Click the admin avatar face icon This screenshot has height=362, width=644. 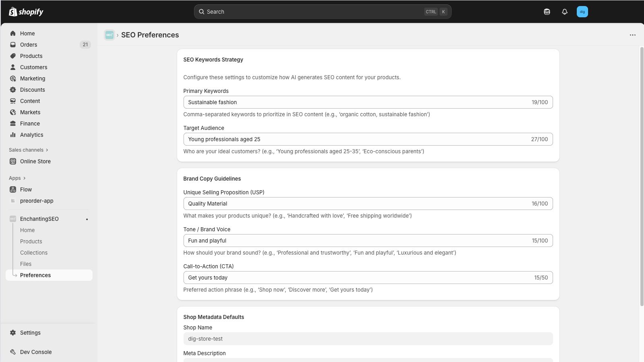[547, 12]
